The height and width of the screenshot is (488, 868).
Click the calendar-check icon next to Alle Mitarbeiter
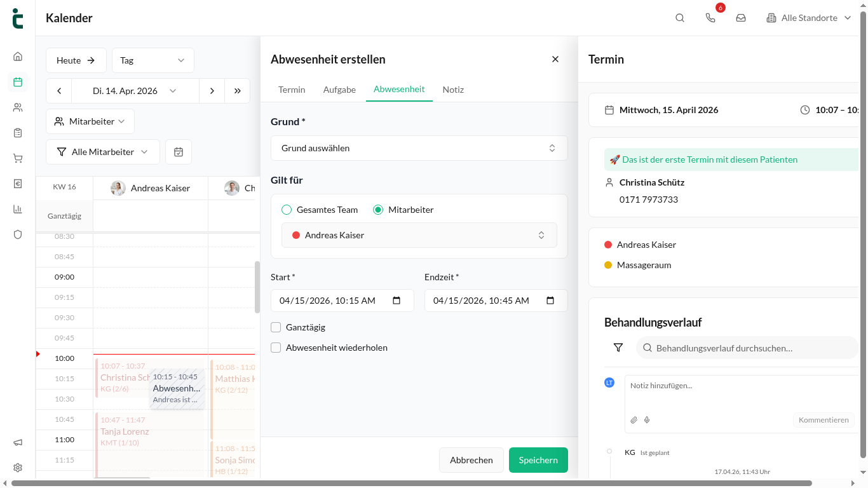(179, 152)
